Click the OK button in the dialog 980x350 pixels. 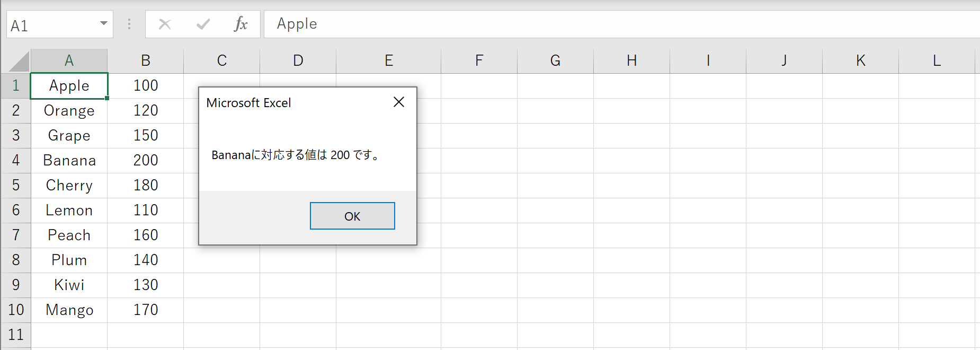click(352, 216)
